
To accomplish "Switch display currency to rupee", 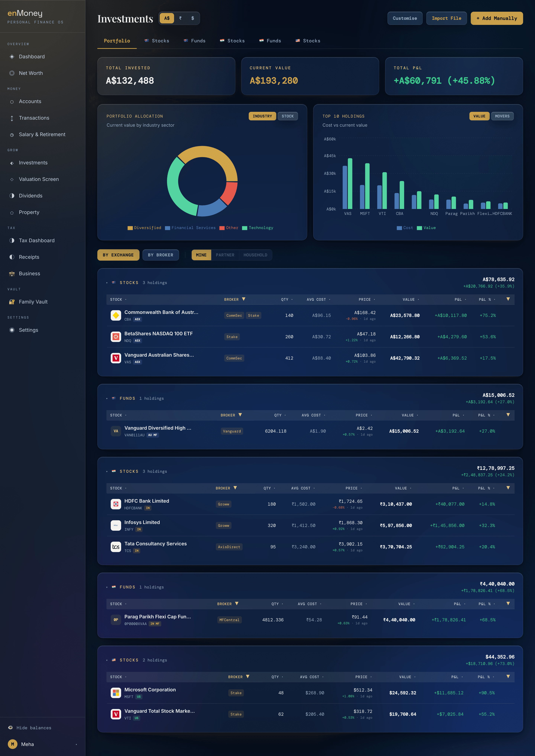I will click(180, 18).
